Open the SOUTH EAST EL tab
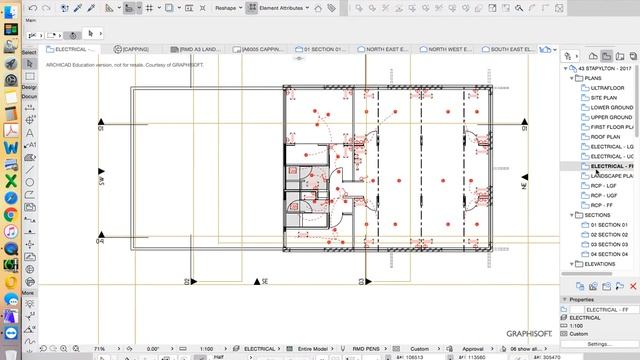Screen dimensions: 640x360 [507, 49]
